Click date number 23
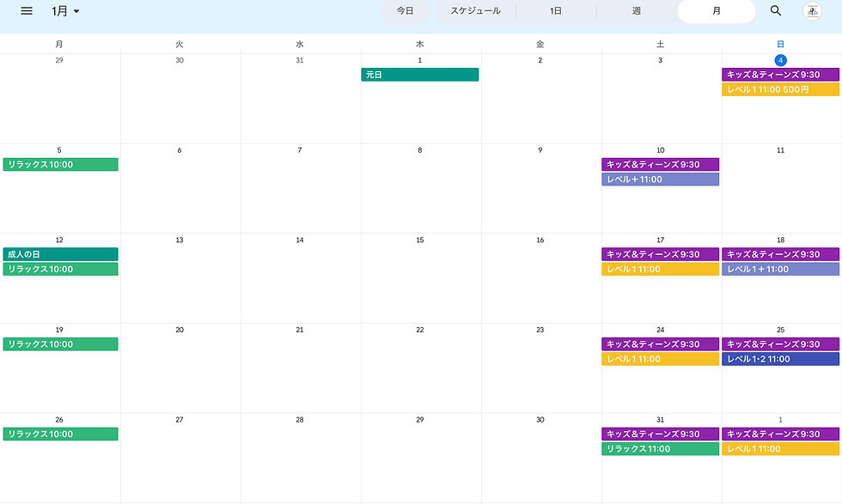Image resolution: width=842 pixels, height=504 pixels. pos(540,330)
